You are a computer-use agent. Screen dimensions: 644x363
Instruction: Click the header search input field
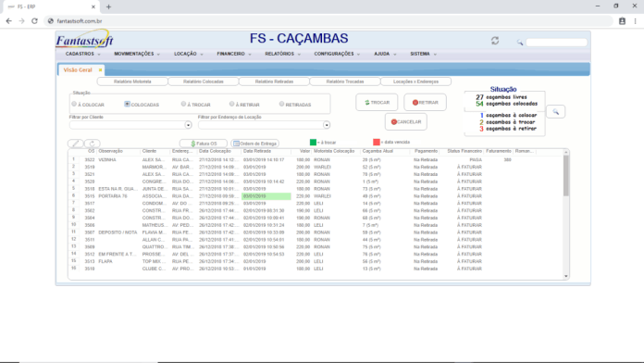click(556, 43)
